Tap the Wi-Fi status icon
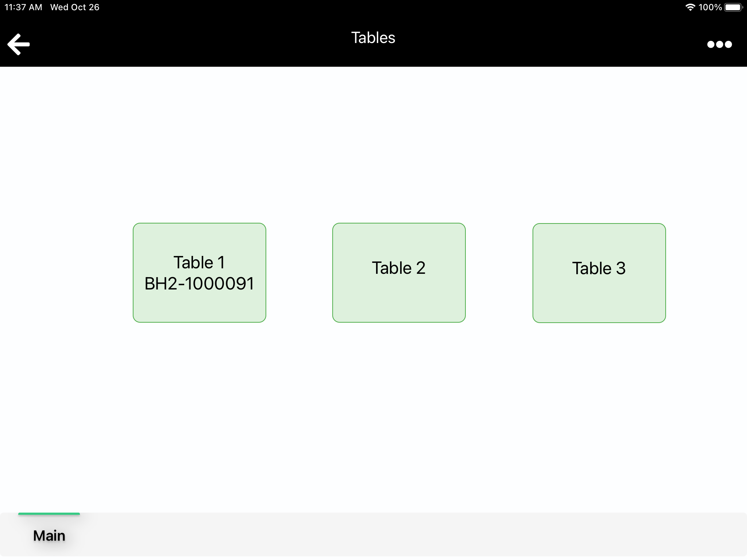 (x=690, y=7)
